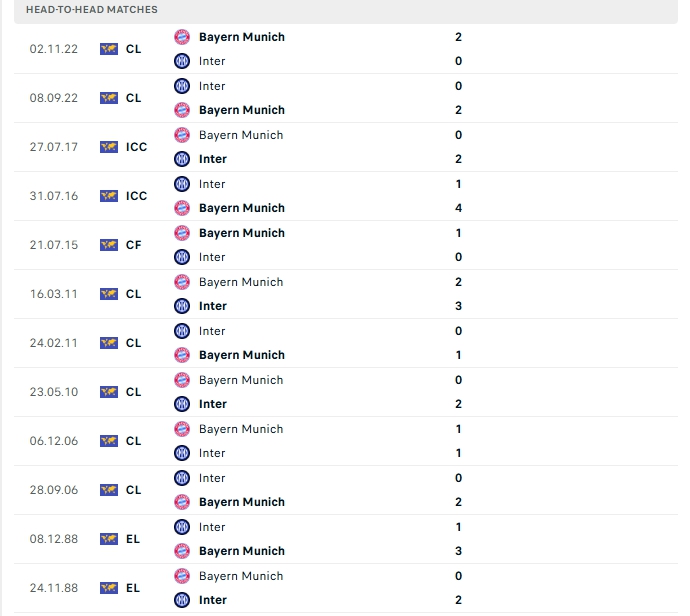
Task: Select the 28.09.06 match date
Action: click(54, 490)
